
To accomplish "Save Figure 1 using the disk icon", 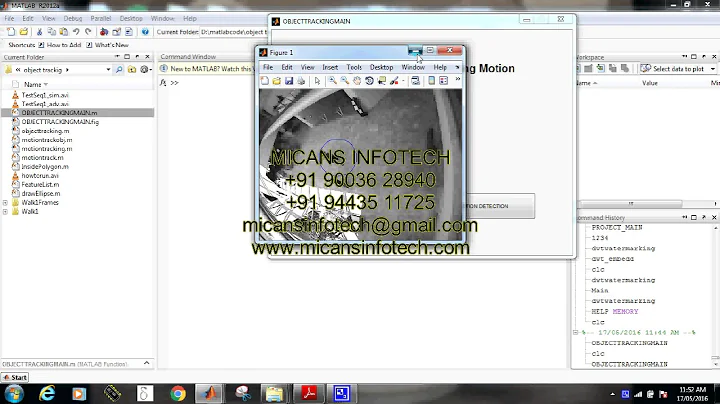I will pyautogui.click(x=289, y=81).
